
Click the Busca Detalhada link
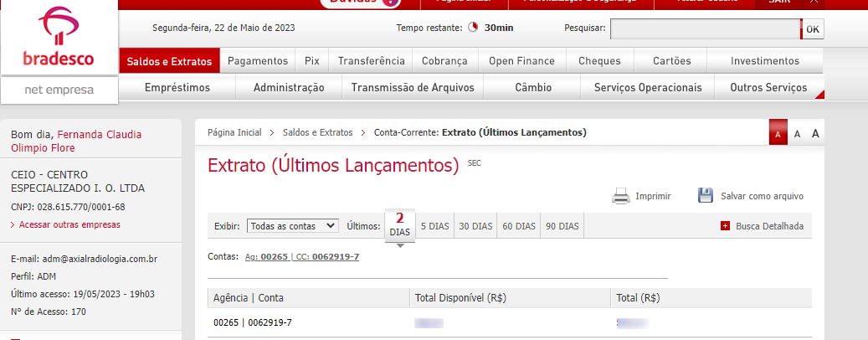coord(769,226)
